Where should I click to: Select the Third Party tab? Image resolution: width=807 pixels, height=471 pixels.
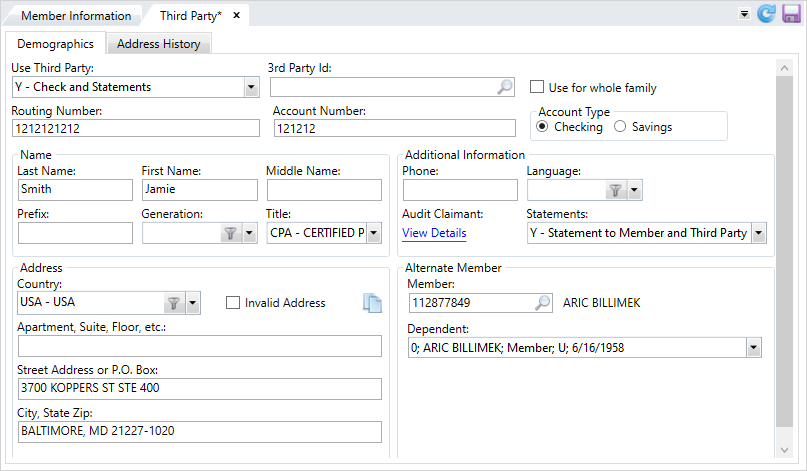[x=190, y=15]
